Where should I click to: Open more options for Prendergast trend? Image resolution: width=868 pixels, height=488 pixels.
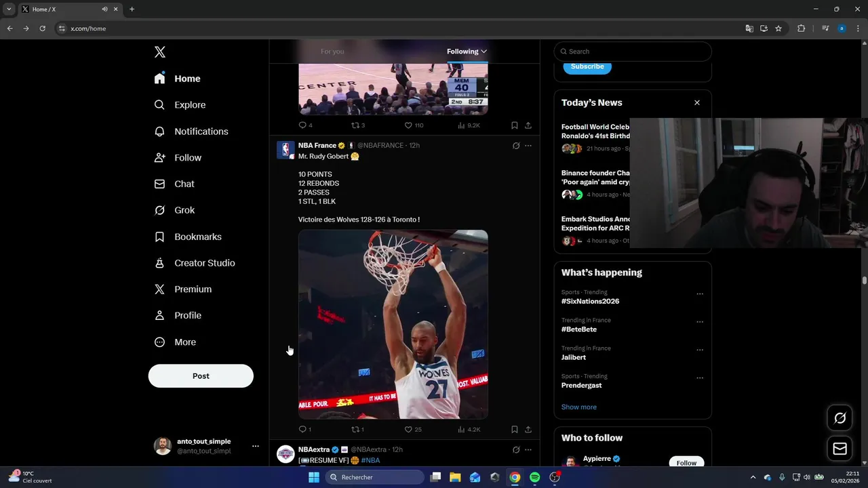pyautogui.click(x=700, y=378)
